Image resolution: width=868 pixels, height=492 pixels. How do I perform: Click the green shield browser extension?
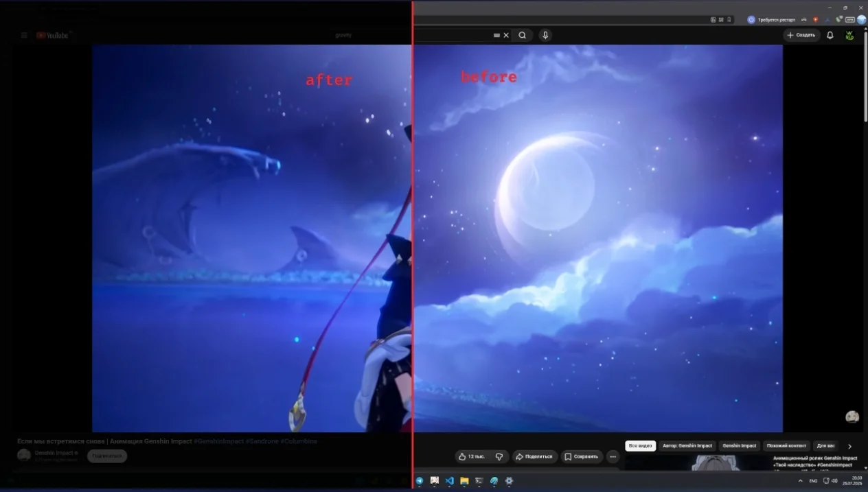pos(838,19)
